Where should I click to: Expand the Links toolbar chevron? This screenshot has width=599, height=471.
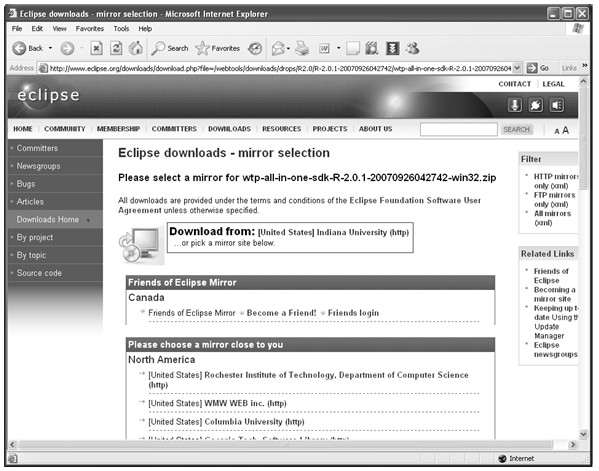click(584, 66)
